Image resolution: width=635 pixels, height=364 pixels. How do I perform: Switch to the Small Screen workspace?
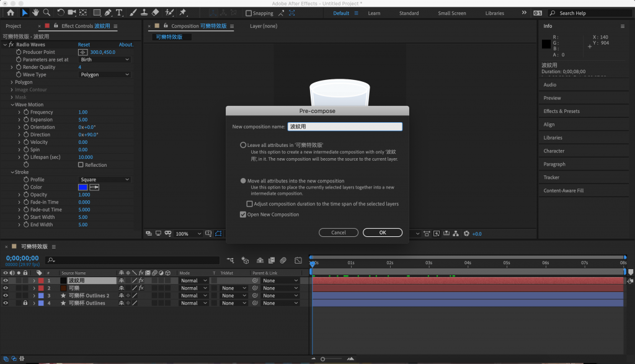(451, 13)
